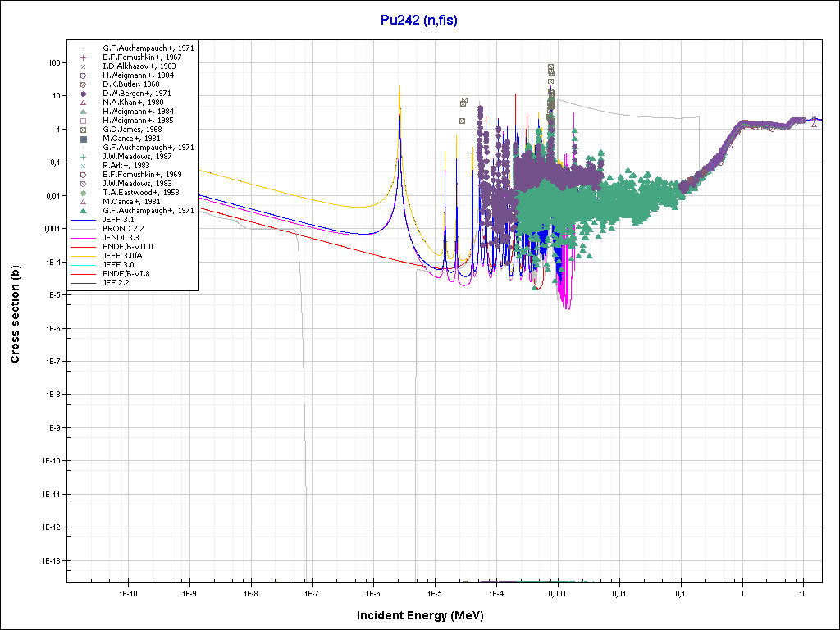Screen dimensions: 840x630
Task: Click the yellow JEFF 3.0/A line swatch
Action: pos(83,256)
